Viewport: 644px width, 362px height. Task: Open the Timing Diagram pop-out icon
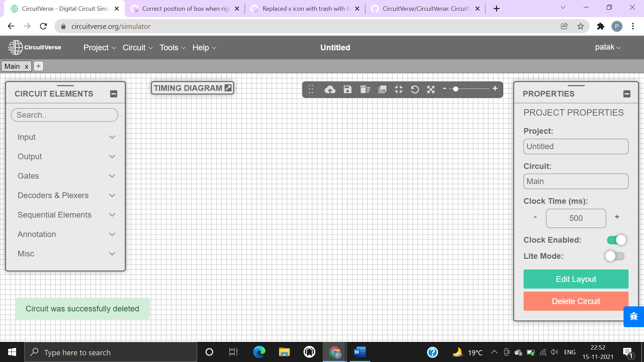pyautogui.click(x=228, y=88)
